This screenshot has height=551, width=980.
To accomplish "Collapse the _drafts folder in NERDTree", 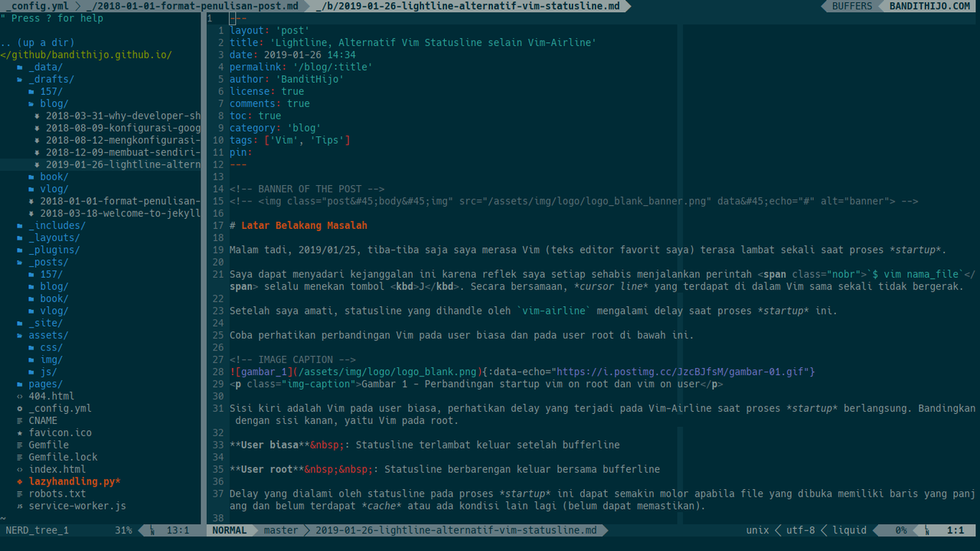I will click(x=51, y=79).
